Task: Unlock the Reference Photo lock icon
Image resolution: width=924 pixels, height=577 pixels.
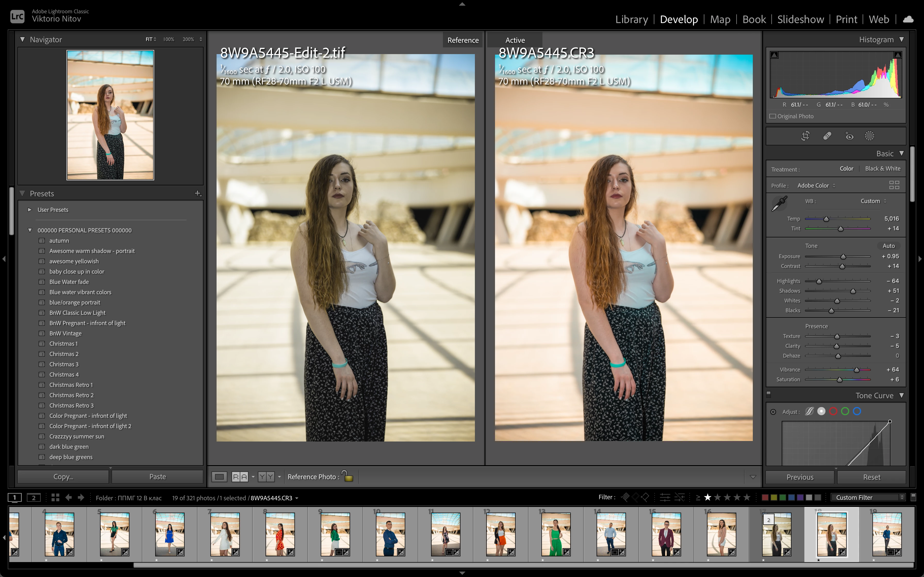Action: [347, 476]
